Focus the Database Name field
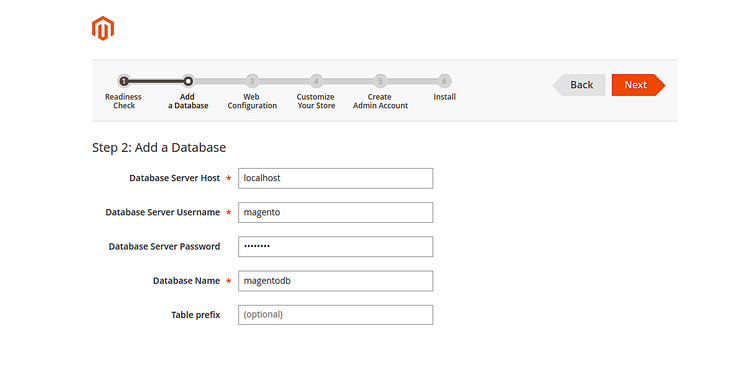 (x=336, y=281)
